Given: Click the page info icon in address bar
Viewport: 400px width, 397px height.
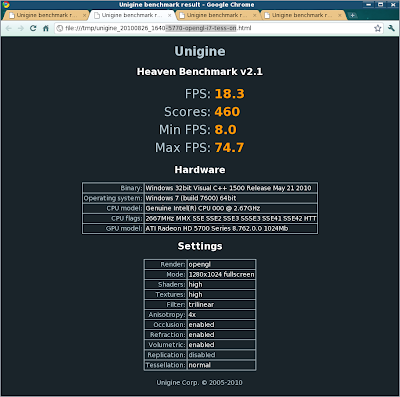Looking at the screenshot, I should [60, 28].
